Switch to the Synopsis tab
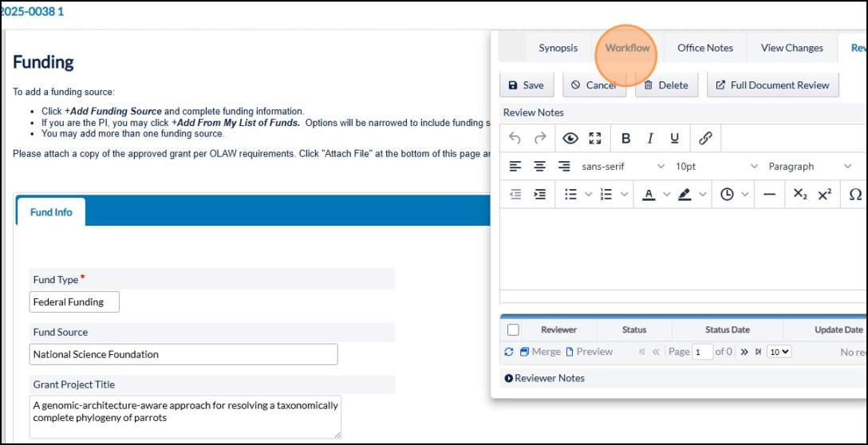This screenshot has width=868, height=445. (558, 48)
